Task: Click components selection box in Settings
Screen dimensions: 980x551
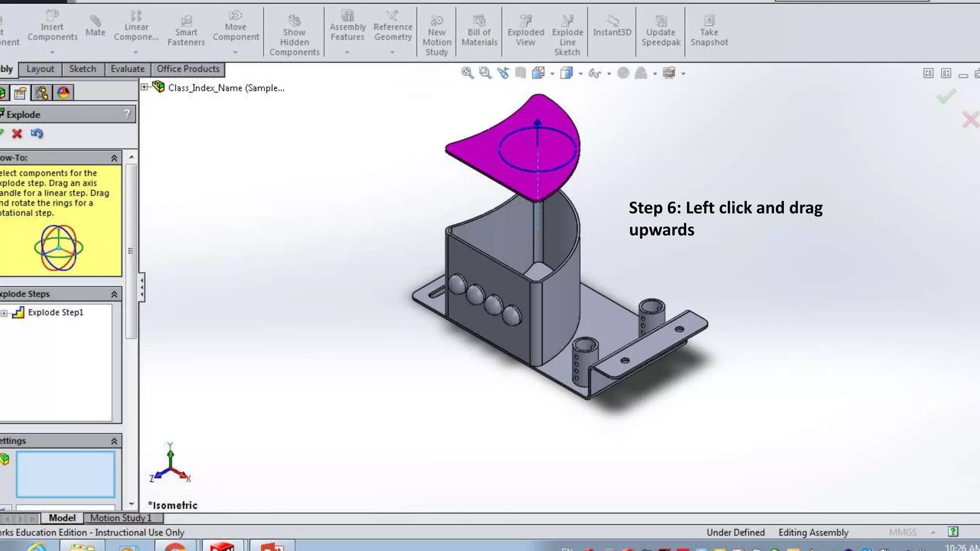Action: click(66, 474)
